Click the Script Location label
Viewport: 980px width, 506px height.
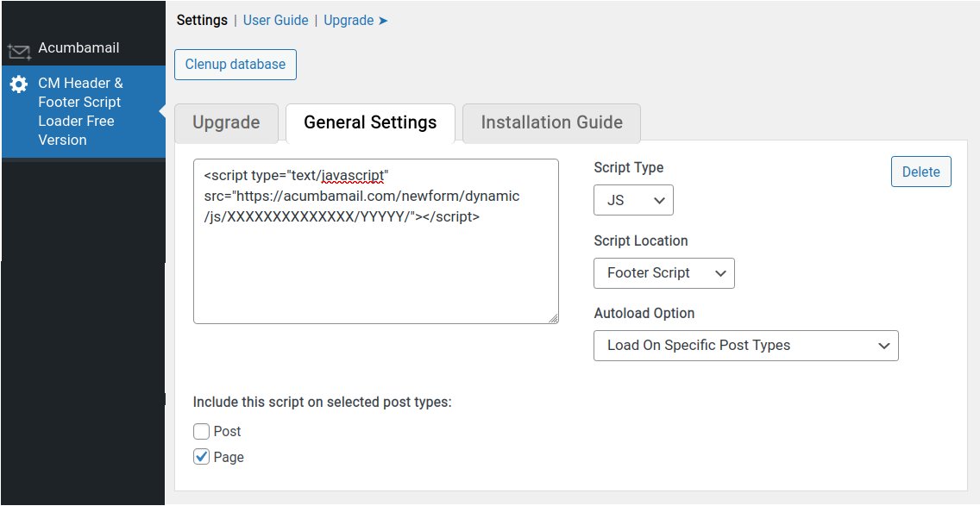pyautogui.click(x=641, y=241)
